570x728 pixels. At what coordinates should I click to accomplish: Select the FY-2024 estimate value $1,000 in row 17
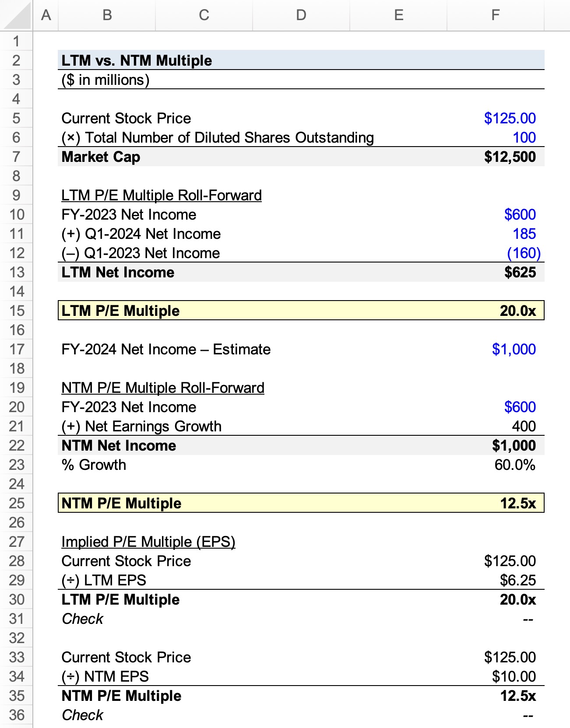(514, 349)
